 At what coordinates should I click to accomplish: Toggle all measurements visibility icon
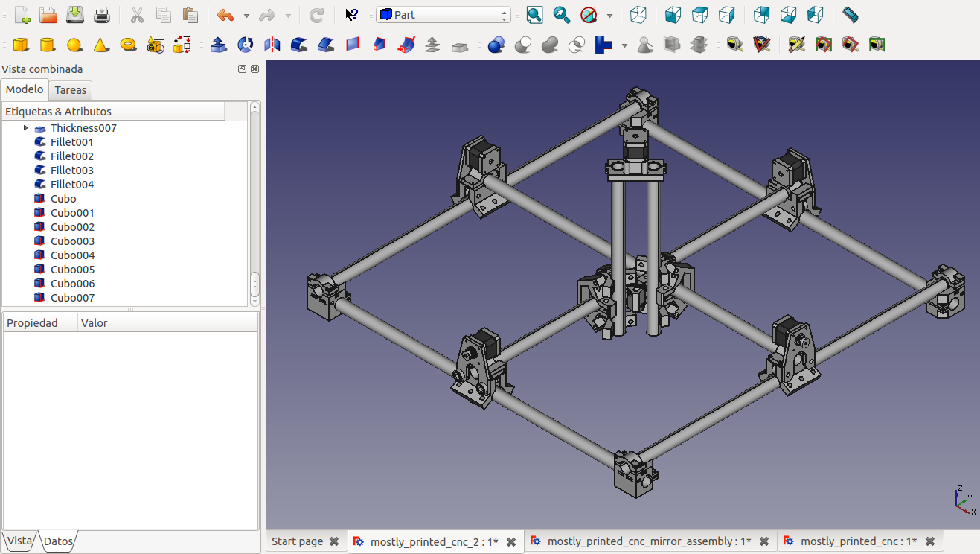click(x=823, y=45)
